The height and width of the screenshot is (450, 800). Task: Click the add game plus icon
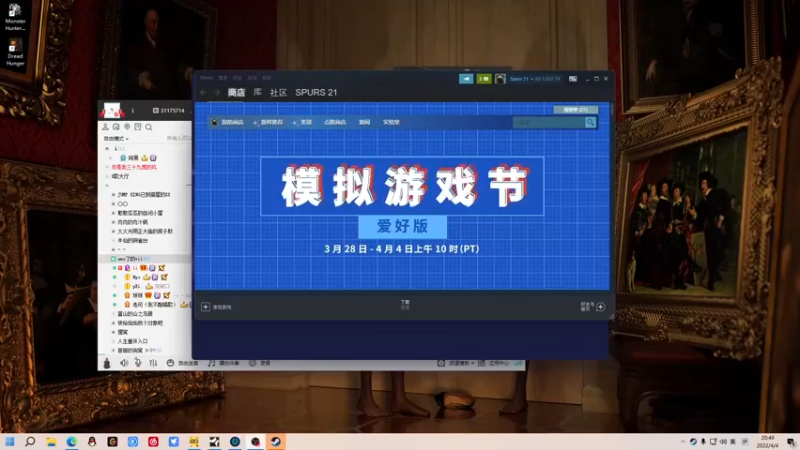205,307
